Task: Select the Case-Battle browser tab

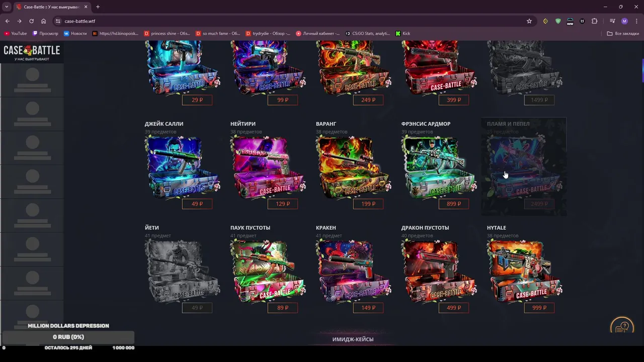Action: (52, 7)
